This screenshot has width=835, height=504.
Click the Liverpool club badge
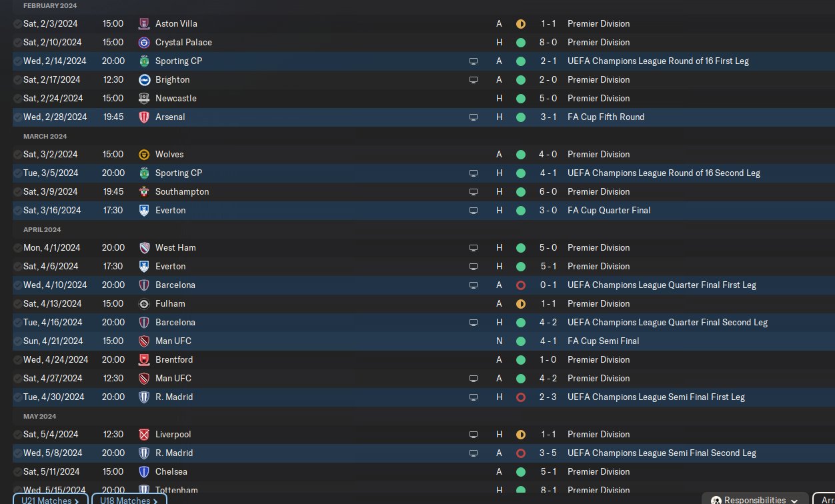(144, 434)
